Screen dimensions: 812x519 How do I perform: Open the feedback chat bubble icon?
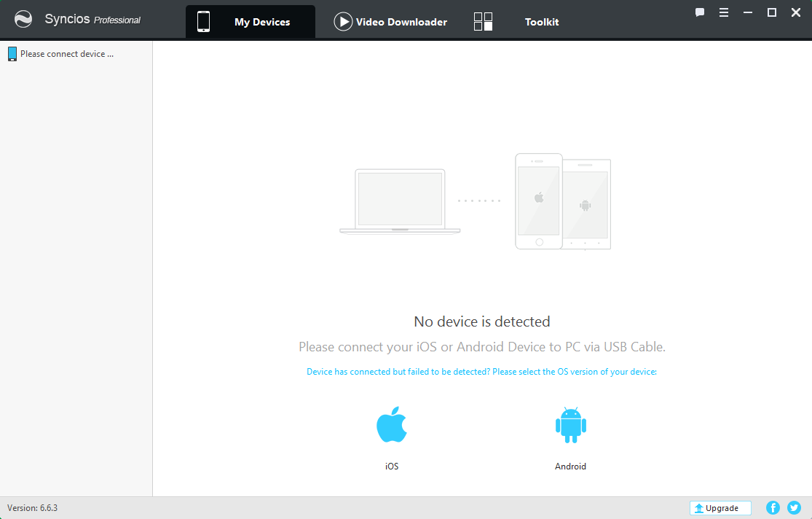pos(700,12)
